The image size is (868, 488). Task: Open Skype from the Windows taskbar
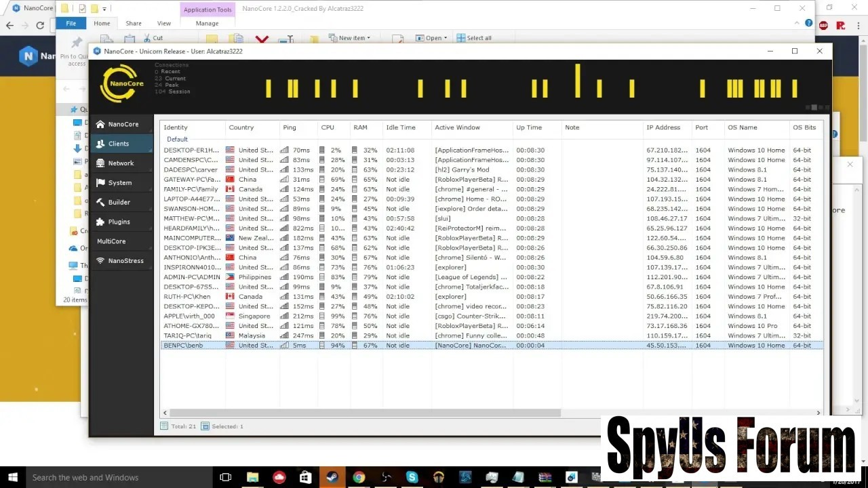click(x=412, y=477)
